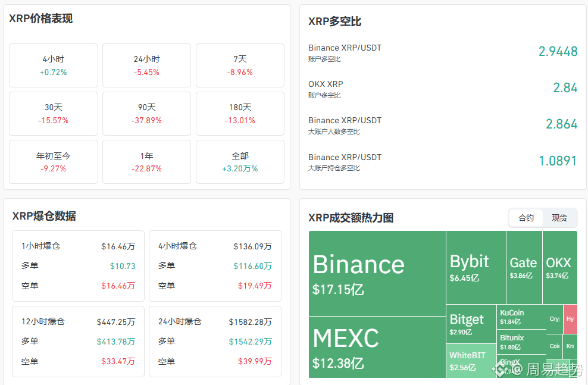Click the XRP多空比 heading
The height and width of the screenshot is (385, 588).
click(x=335, y=21)
